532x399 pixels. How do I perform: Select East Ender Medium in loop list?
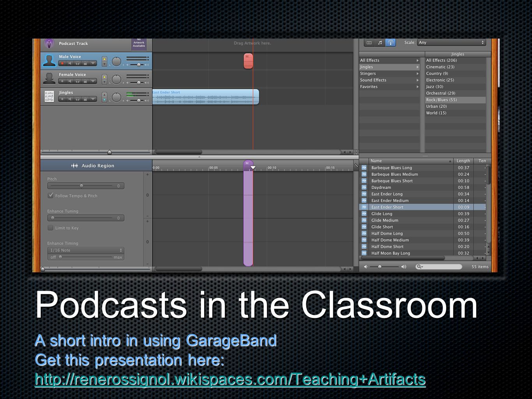point(422,201)
